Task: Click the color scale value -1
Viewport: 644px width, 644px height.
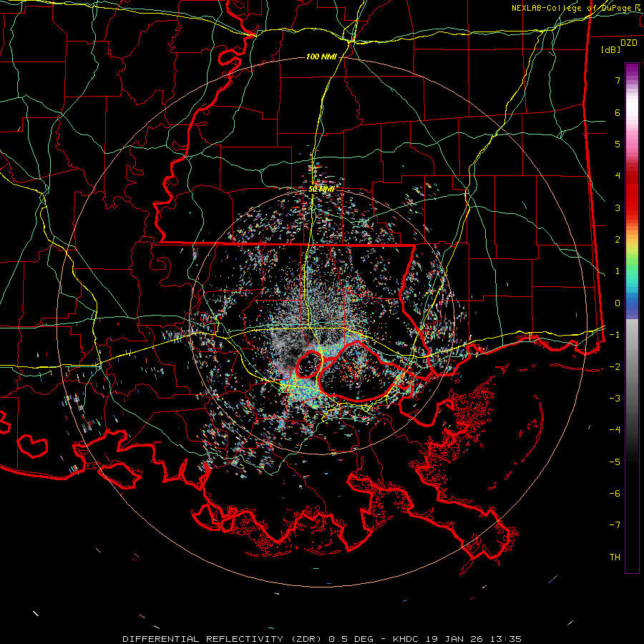Action: [x=615, y=335]
